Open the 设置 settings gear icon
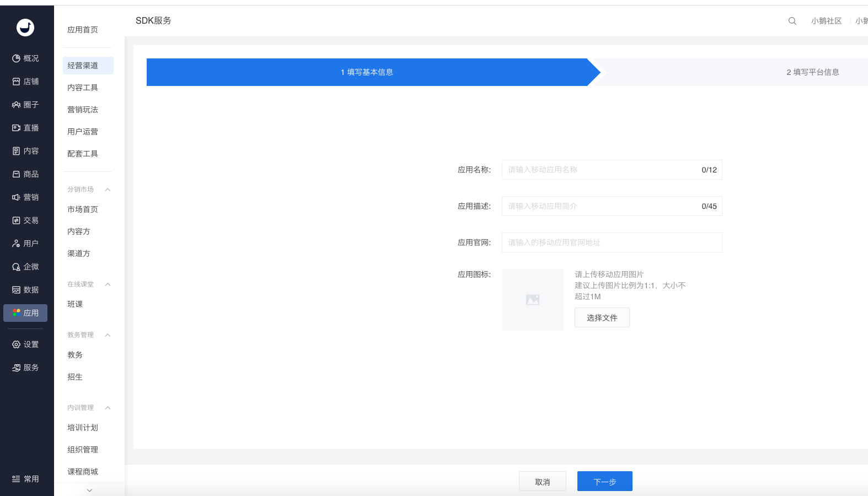868x496 pixels. pos(17,344)
